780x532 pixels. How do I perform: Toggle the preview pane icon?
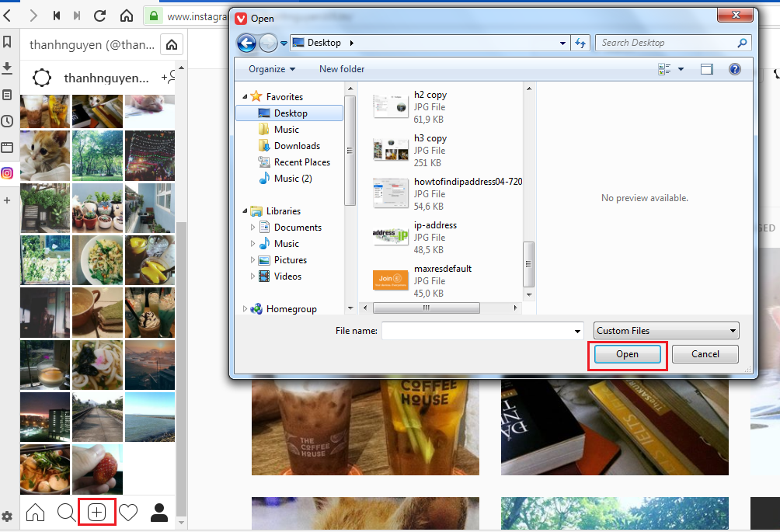pyautogui.click(x=706, y=69)
